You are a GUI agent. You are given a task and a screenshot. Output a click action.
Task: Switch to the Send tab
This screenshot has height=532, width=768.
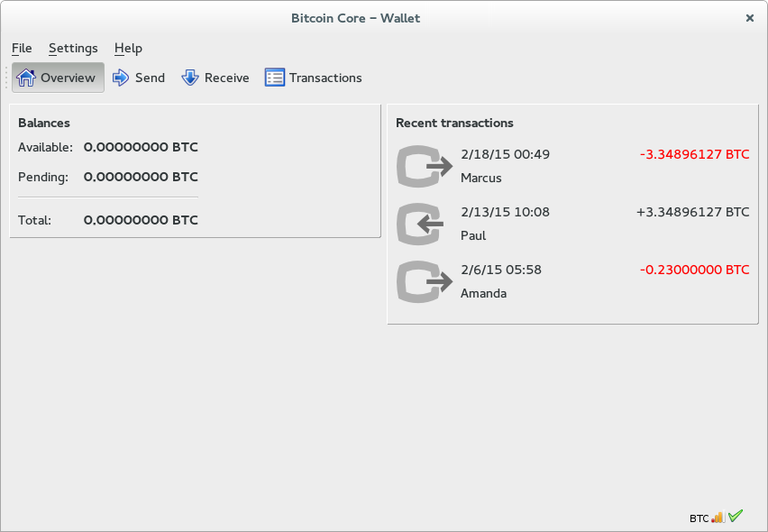[138, 77]
